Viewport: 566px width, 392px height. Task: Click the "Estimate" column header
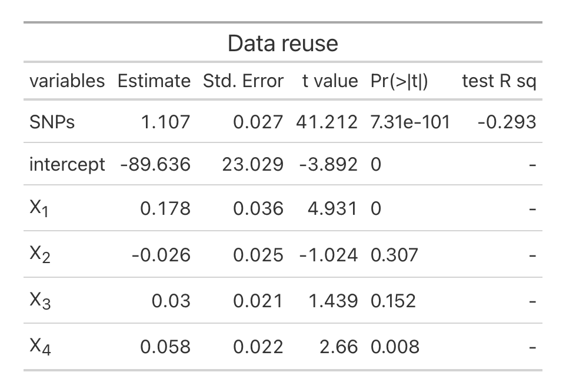click(x=154, y=81)
